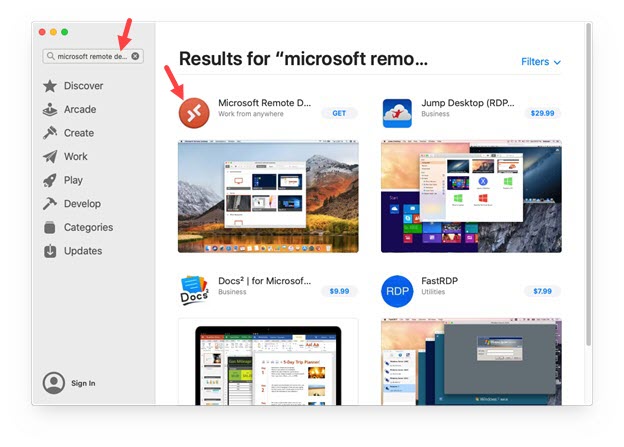Select the Create paintbrush icon
Viewport: 624px width, 447px height.
coord(50,133)
